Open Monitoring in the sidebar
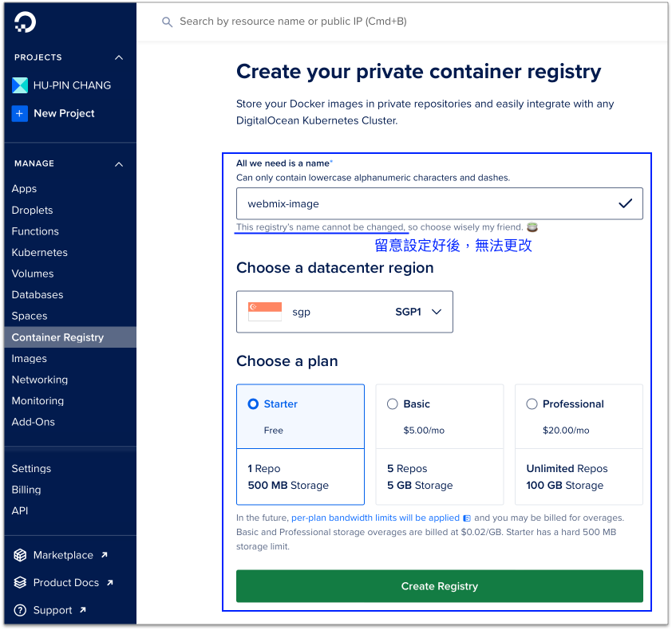Image resolution: width=672 pixels, height=630 pixels. point(38,401)
